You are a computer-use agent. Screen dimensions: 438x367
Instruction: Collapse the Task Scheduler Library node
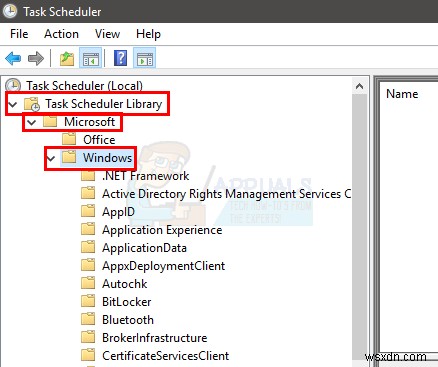point(13,104)
